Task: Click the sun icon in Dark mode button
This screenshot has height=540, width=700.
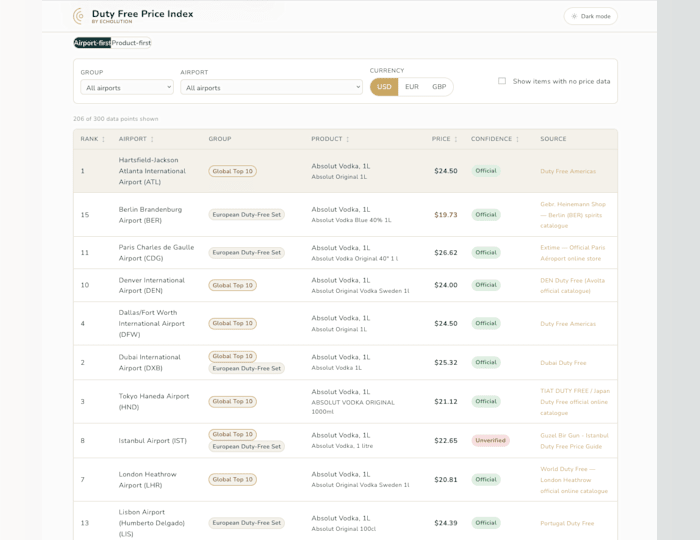Action: pyautogui.click(x=574, y=16)
